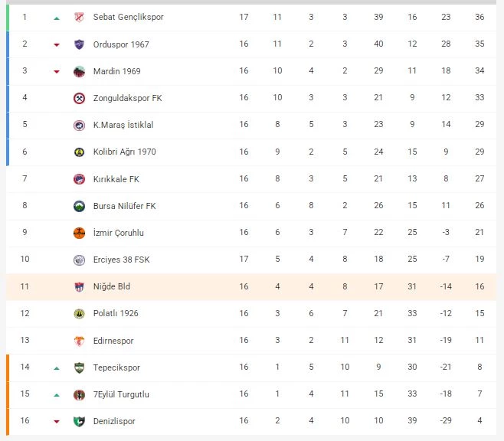504x441 pixels.
Task: Click the Orduspor 1967 club crest
Action: (79, 44)
